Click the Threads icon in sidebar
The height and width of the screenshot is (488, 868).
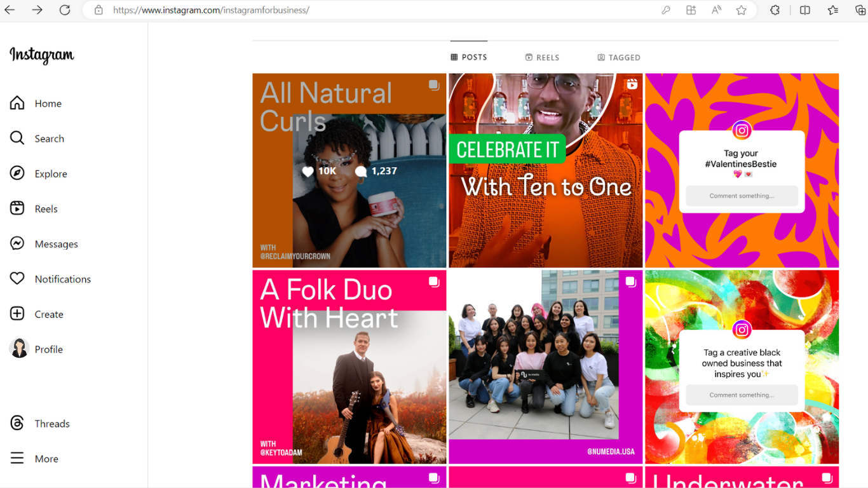pos(17,423)
